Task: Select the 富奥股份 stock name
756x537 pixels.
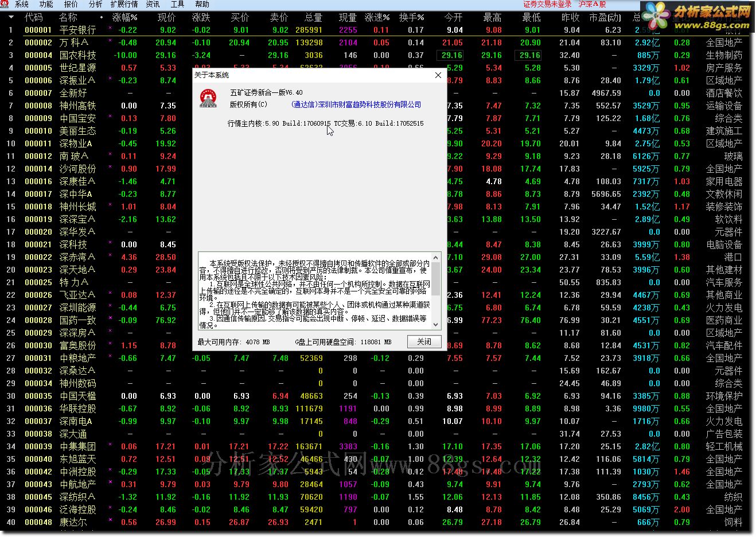Action: (x=78, y=345)
